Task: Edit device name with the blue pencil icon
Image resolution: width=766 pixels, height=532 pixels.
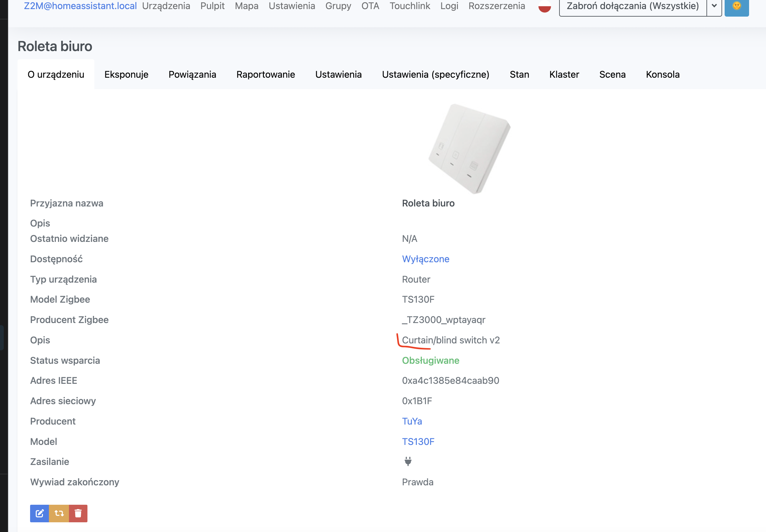Action: [x=39, y=513]
